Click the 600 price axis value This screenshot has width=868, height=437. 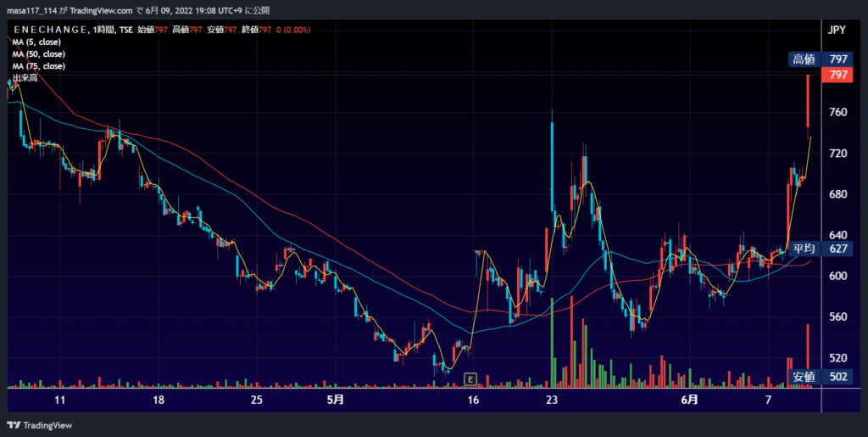pyautogui.click(x=838, y=276)
